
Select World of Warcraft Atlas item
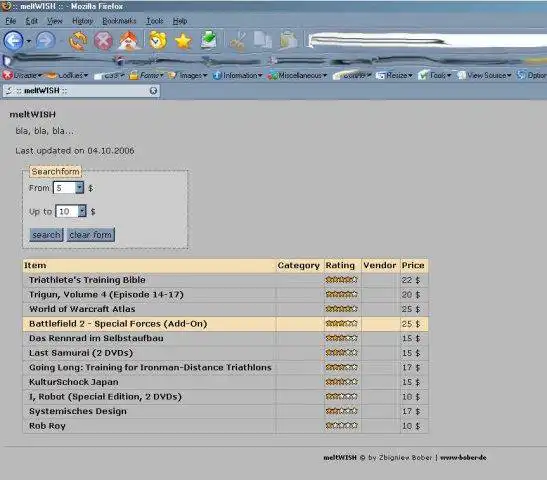(x=82, y=309)
